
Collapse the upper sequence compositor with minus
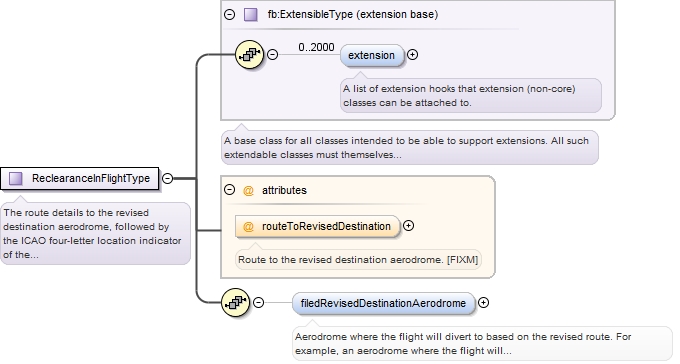(272, 55)
